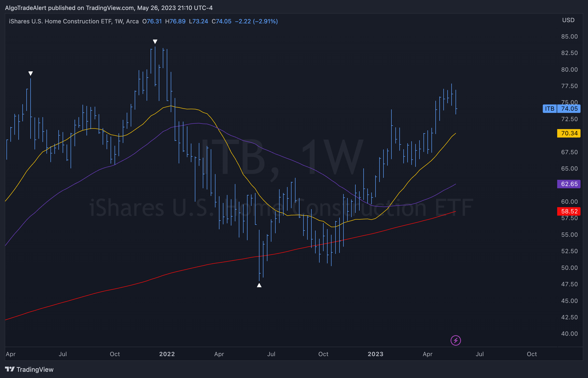Click the purple lightning bolt icon
This screenshot has height=378, width=588.
pyautogui.click(x=456, y=340)
